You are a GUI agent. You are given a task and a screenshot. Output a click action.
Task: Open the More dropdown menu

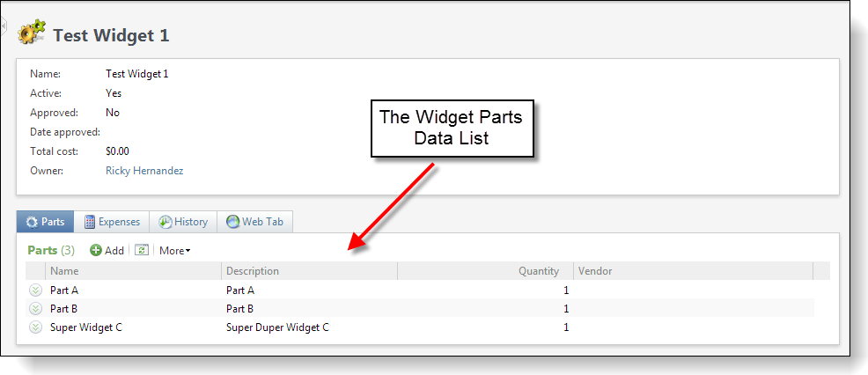[174, 251]
